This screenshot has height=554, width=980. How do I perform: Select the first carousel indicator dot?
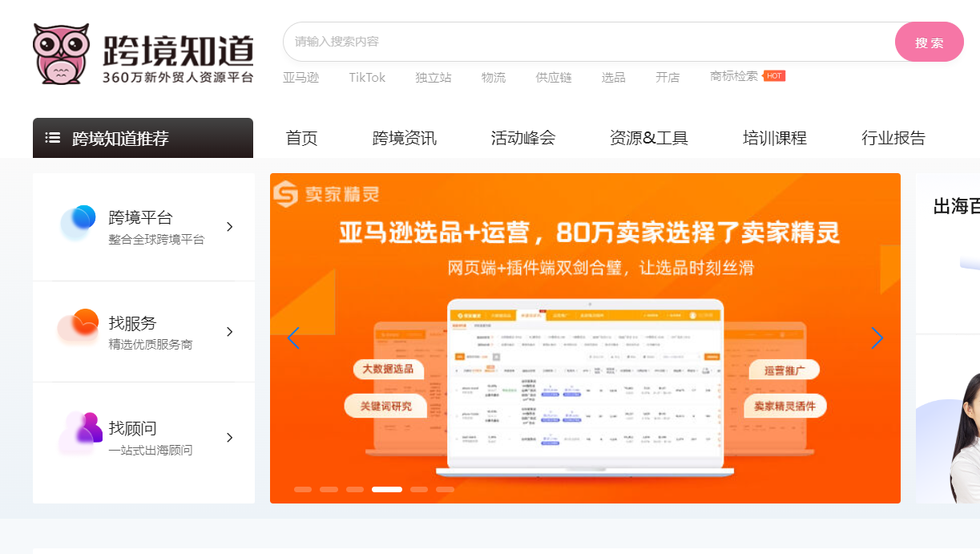303,489
